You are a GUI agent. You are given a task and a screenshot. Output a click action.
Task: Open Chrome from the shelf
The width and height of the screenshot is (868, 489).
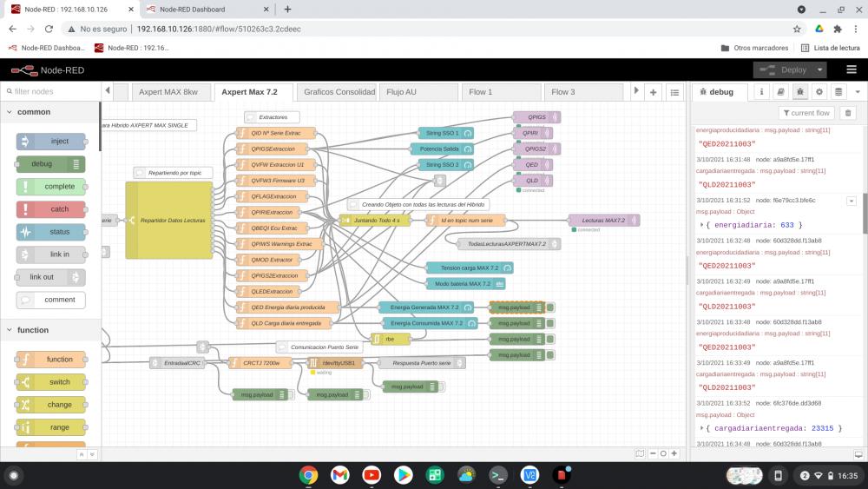coord(308,475)
